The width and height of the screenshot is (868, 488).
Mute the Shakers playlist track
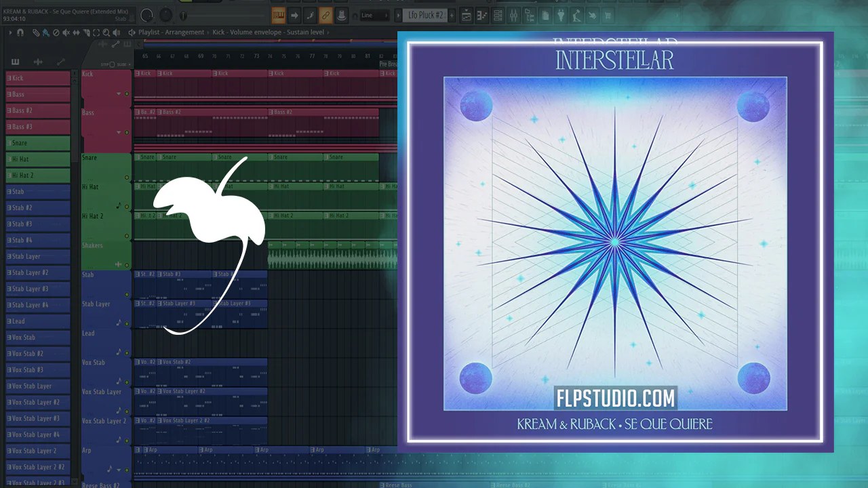pos(127,264)
